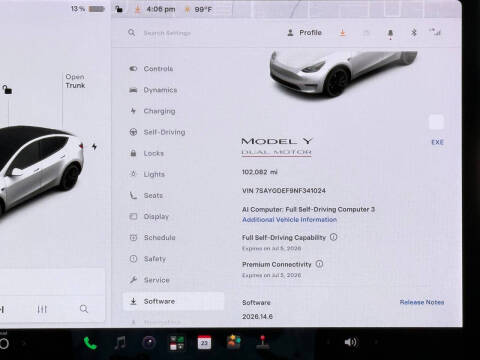Image resolution: width=480 pixels, height=360 pixels.
Task: Tap Premium Connectivity info icon
Action: [319, 264]
